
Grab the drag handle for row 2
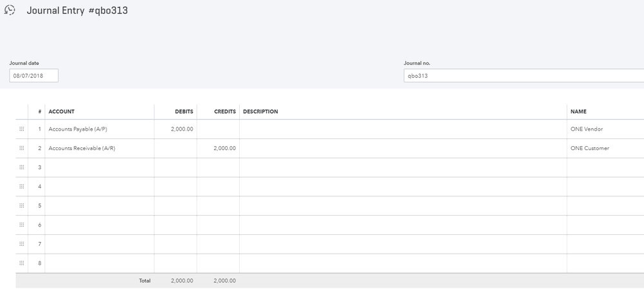[x=21, y=149]
